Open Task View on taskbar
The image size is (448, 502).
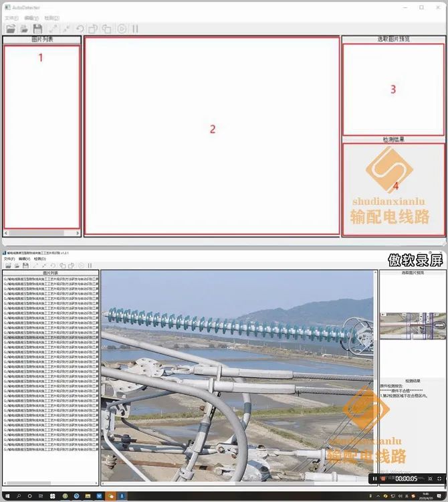(x=41, y=496)
